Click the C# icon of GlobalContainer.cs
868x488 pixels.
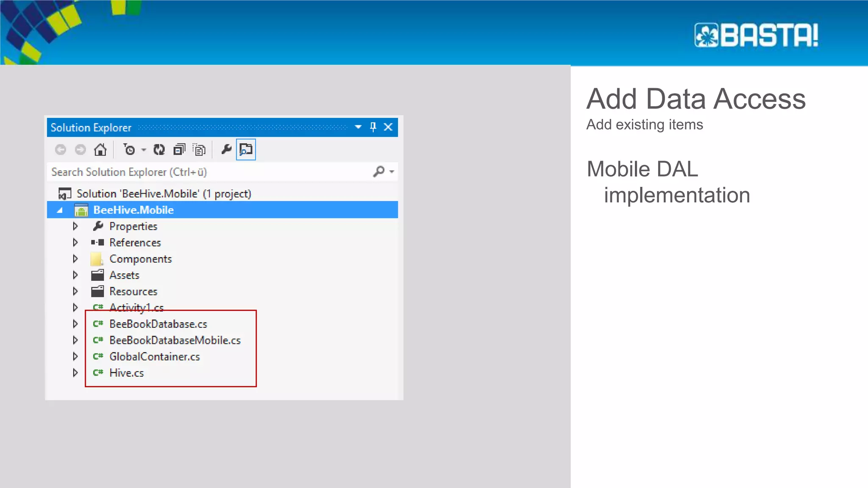(98, 356)
